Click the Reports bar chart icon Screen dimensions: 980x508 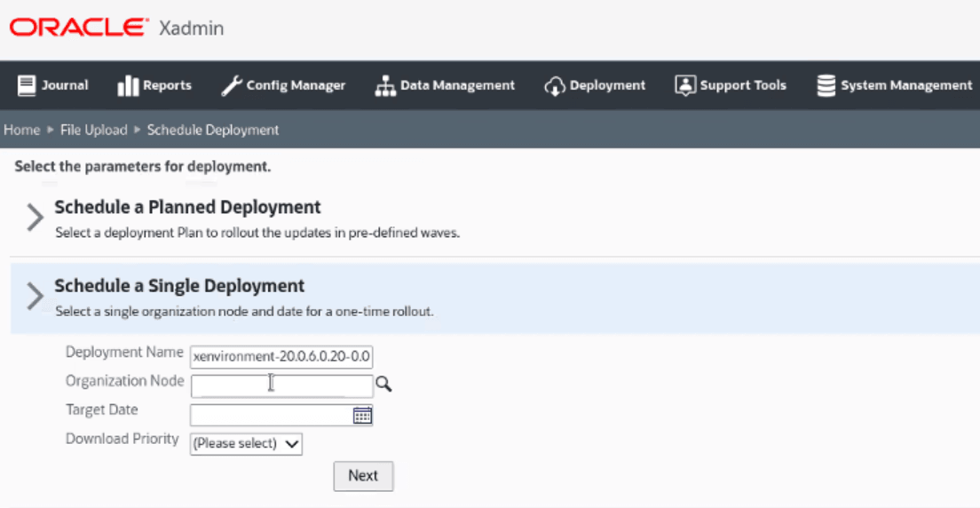pos(128,86)
